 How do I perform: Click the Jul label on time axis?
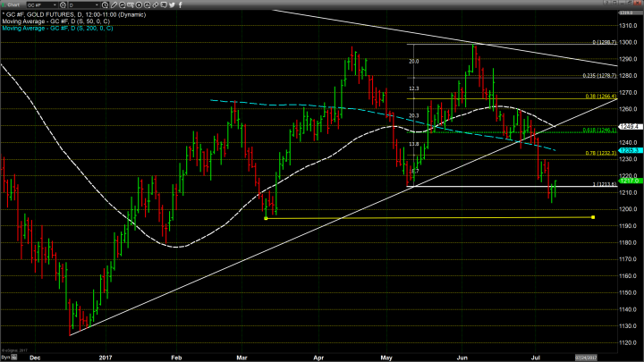(536, 358)
